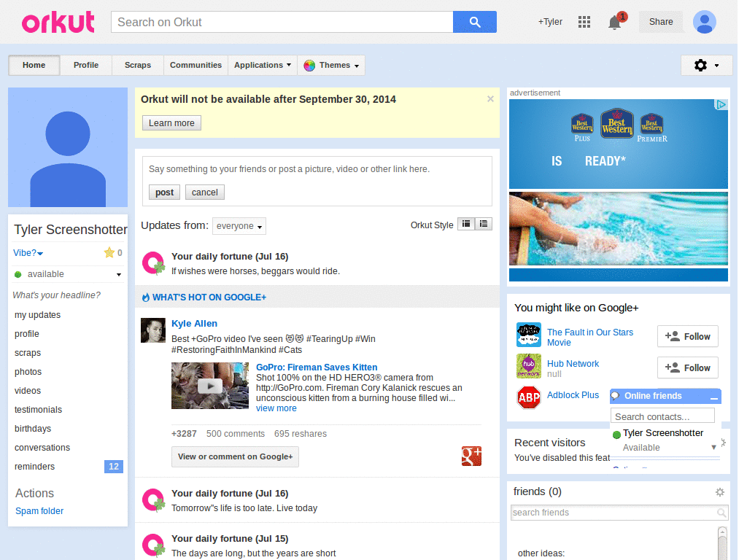747x560 pixels.
Task: Click the first daily fortune clover icon
Action: point(153,263)
